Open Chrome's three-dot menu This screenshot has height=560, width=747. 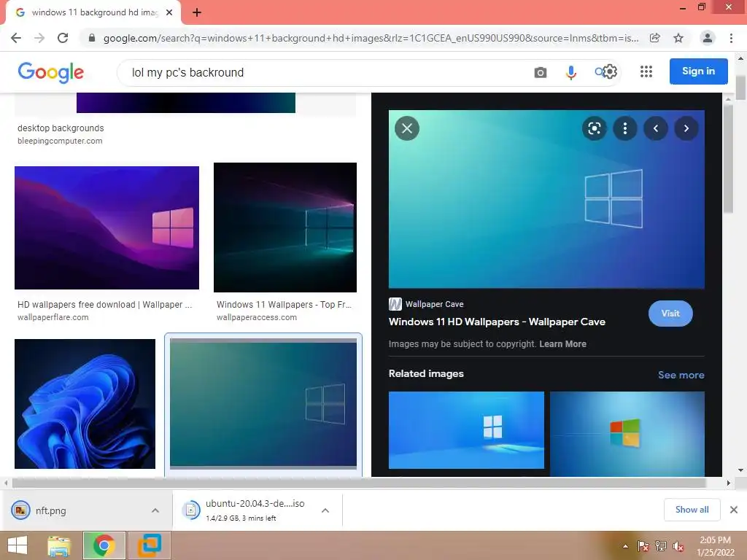[731, 38]
